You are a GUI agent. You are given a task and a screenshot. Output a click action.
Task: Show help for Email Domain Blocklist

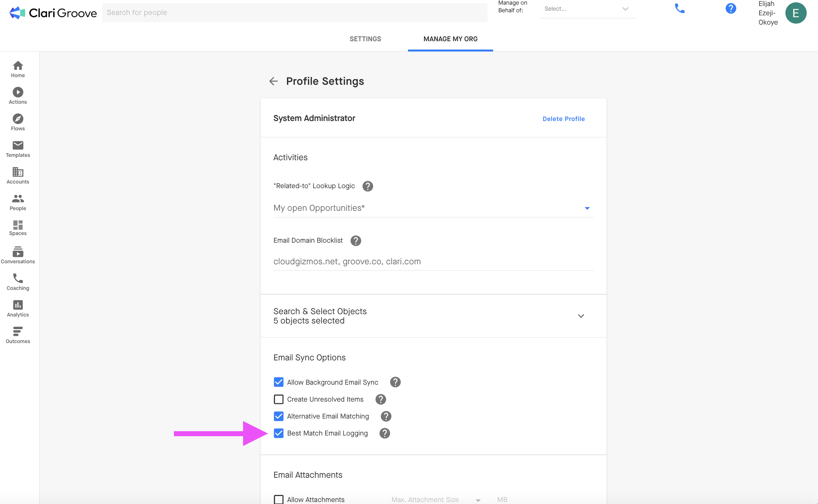(x=356, y=241)
